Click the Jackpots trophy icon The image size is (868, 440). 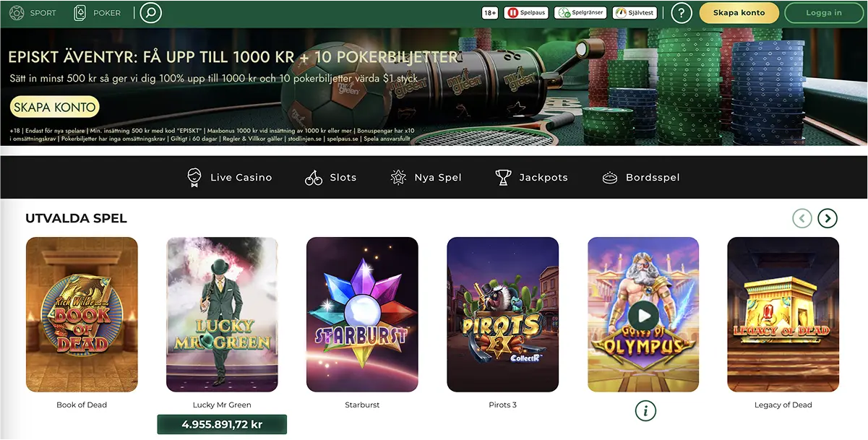click(x=504, y=176)
